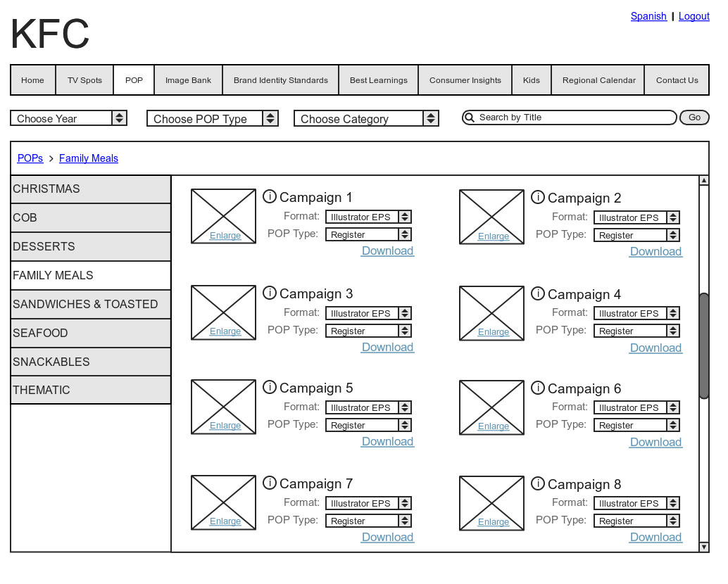Download Campaign 7 file
Image resolution: width=728 pixels, height=584 pixels.
[388, 537]
